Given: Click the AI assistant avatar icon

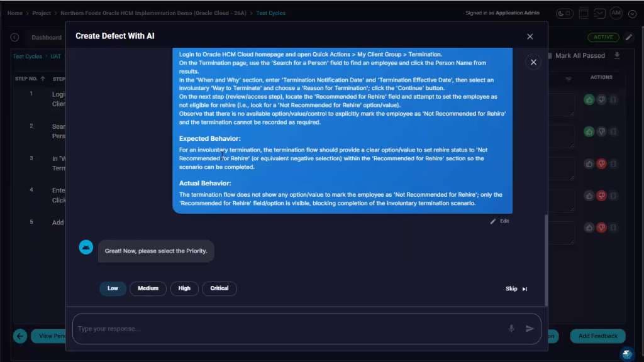Looking at the screenshot, I should 86,247.
